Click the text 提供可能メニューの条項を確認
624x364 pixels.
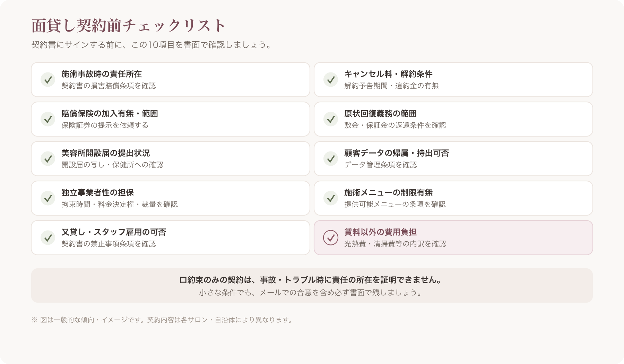click(x=395, y=204)
